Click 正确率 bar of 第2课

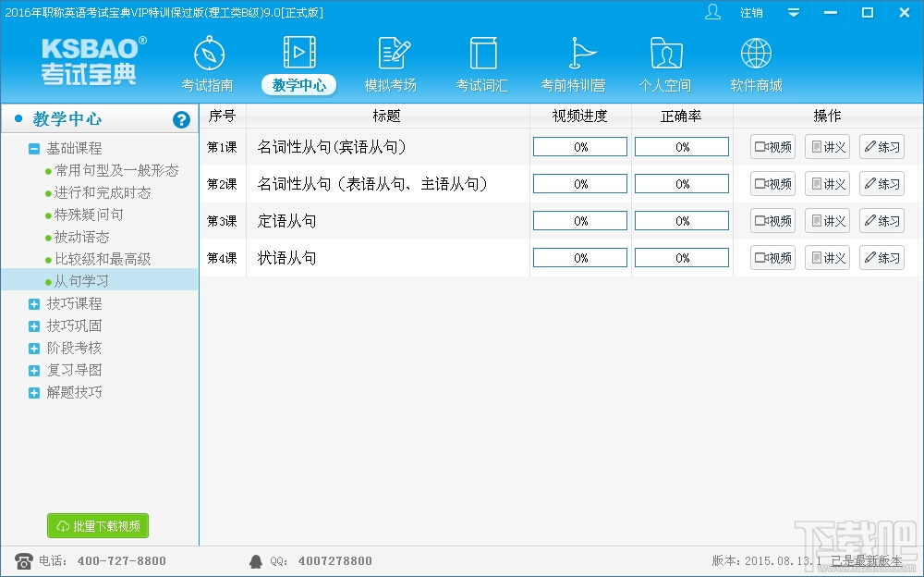click(682, 184)
